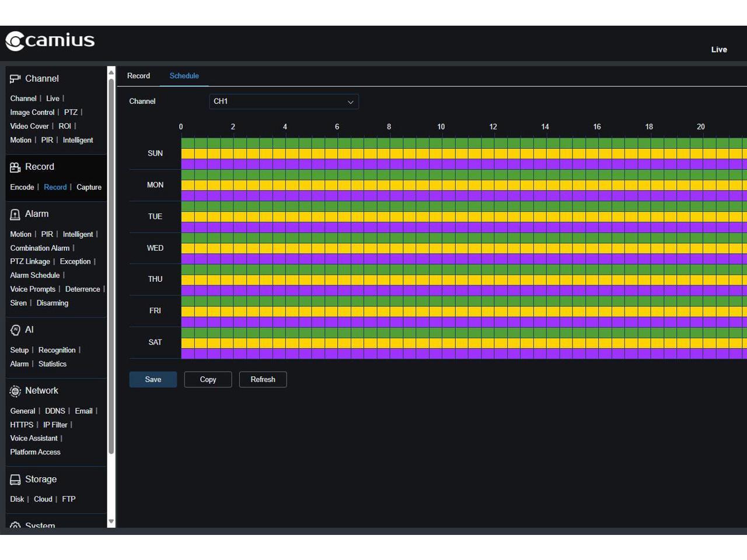Image resolution: width=747 pixels, height=560 pixels.
Task: Open Live view in top right
Action: [x=718, y=50]
